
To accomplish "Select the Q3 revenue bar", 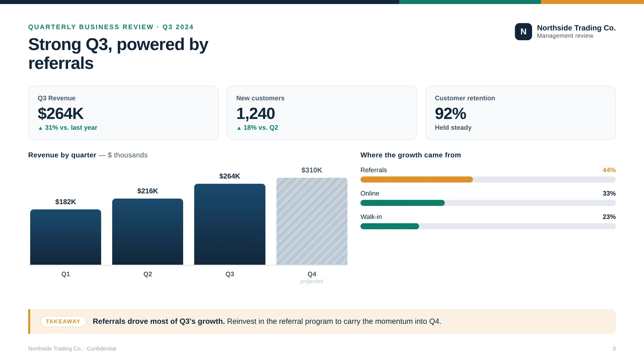I will tap(230, 224).
